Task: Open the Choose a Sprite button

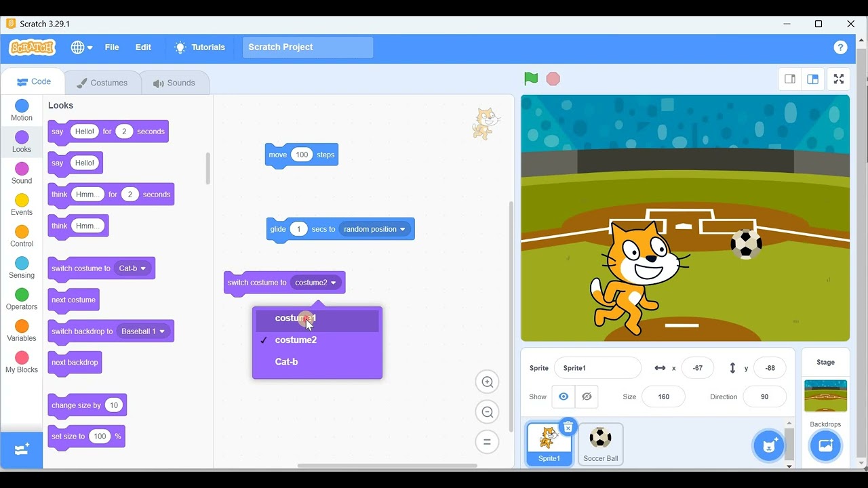Action: [x=769, y=445]
